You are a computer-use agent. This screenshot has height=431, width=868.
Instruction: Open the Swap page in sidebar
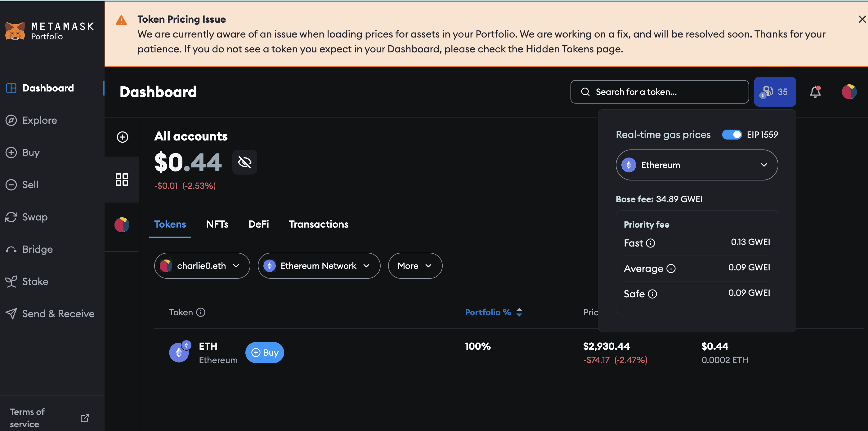(35, 217)
